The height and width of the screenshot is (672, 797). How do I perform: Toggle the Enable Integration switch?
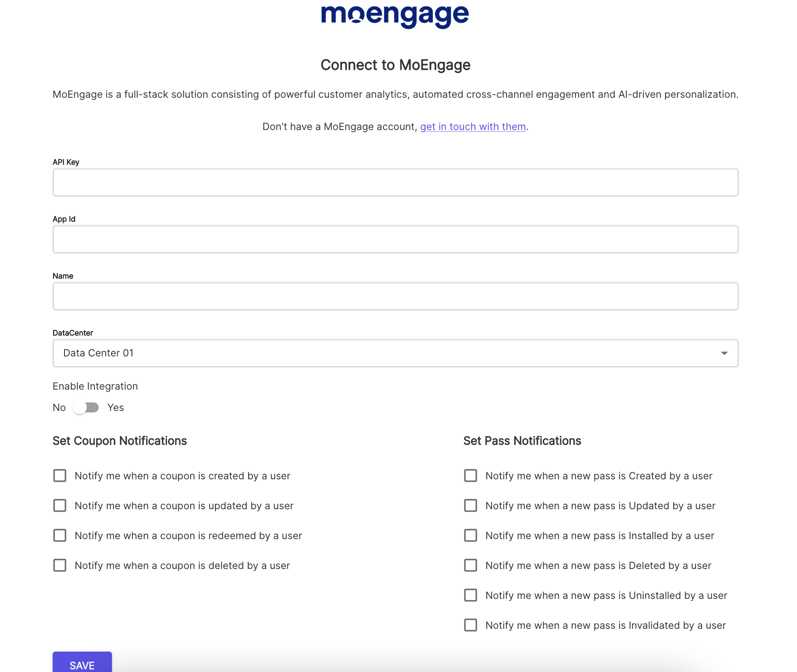(x=86, y=408)
